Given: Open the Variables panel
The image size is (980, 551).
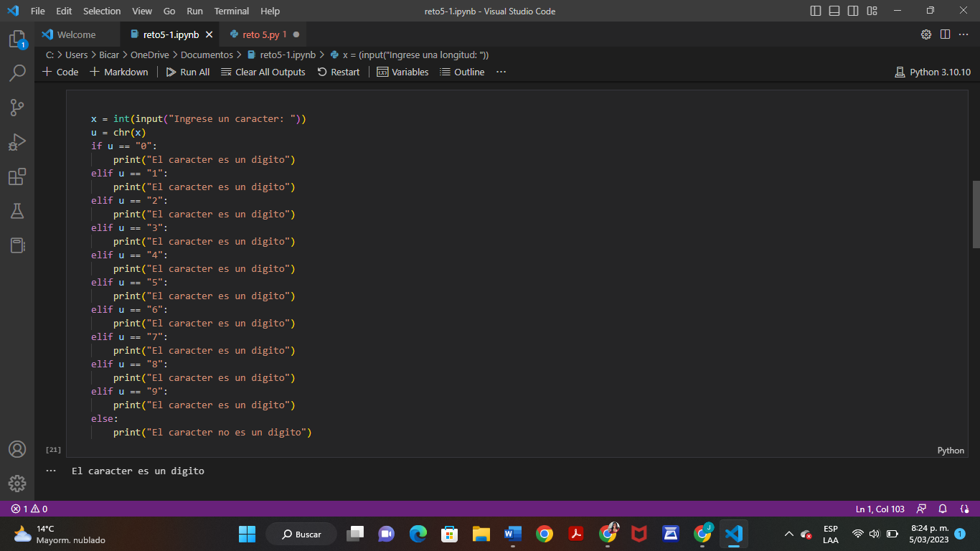Looking at the screenshot, I should tap(402, 72).
